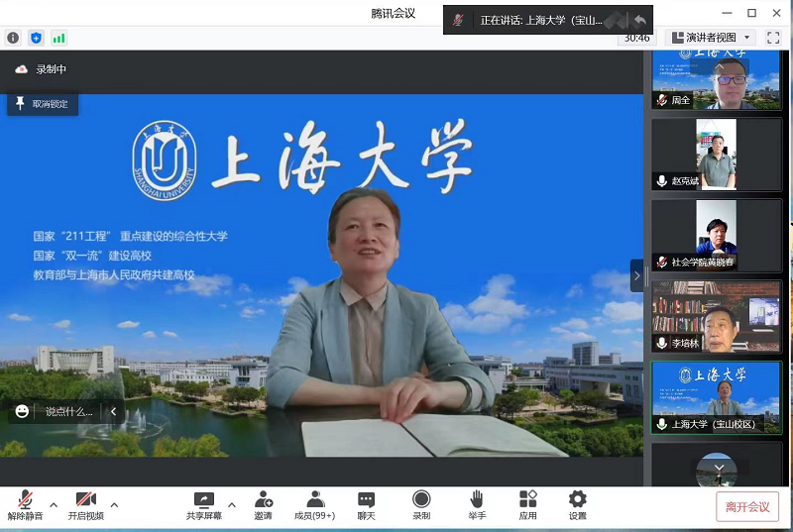Click 取消锁定 to unpin the video
Viewport: 793px width, 532px height.
click(x=43, y=104)
